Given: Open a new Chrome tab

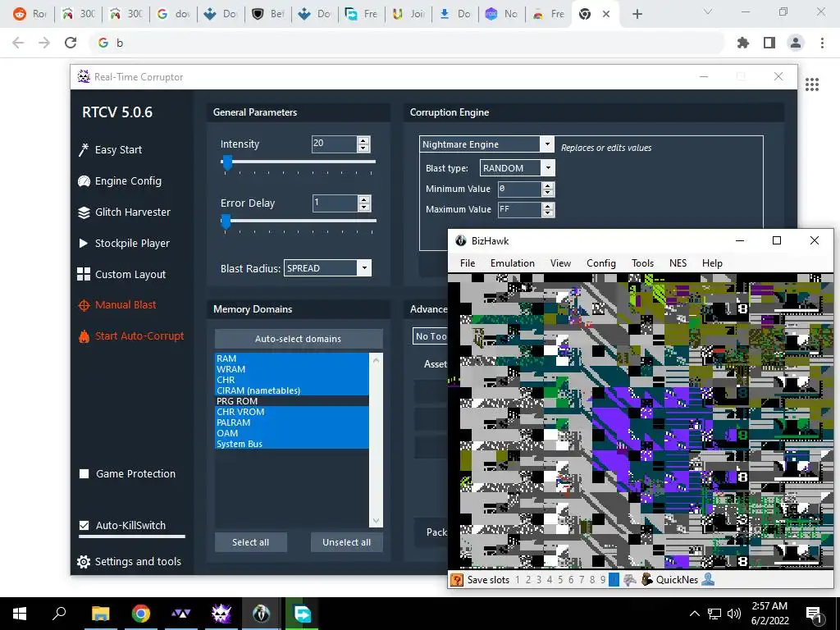Looking at the screenshot, I should 637,14.
